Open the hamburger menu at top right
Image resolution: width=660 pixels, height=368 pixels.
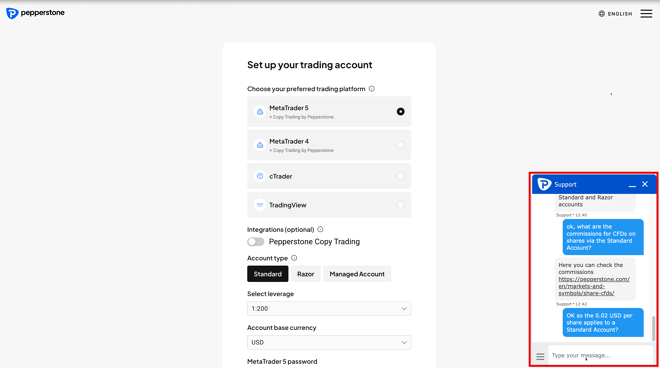646,13
